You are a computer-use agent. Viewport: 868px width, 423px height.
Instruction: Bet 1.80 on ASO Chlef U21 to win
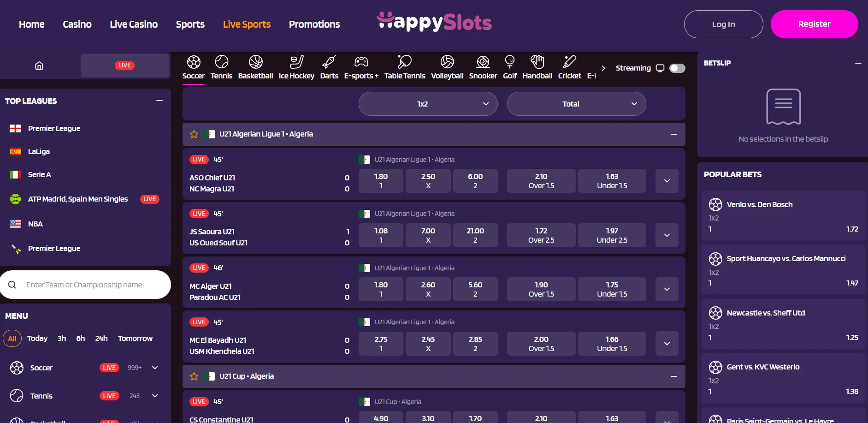381,181
